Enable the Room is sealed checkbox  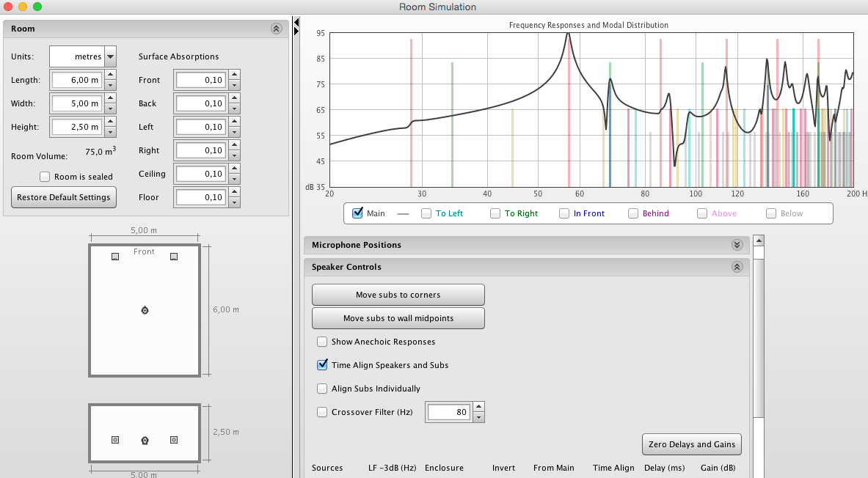pos(45,177)
